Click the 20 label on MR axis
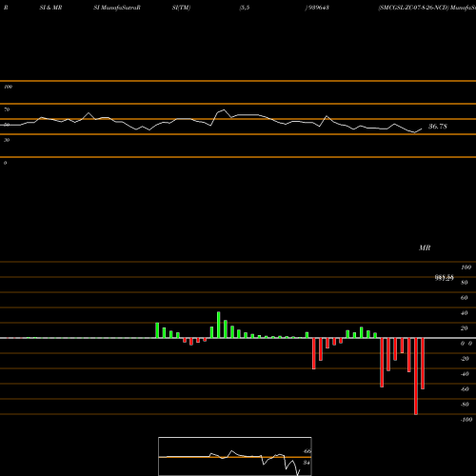 coord(465,328)
